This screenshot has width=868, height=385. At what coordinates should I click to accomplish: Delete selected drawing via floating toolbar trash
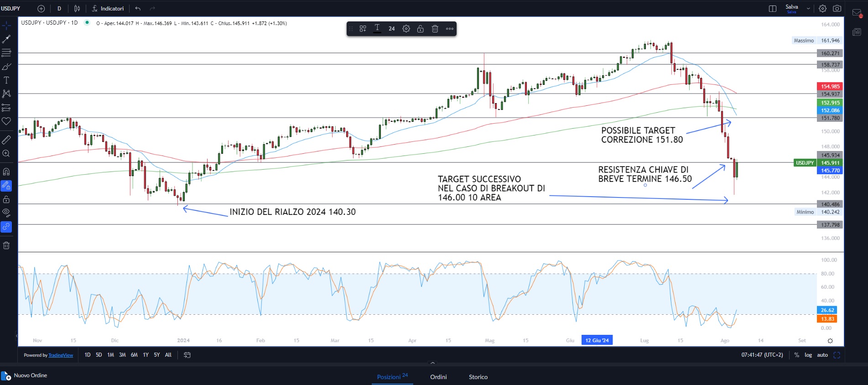click(435, 29)
